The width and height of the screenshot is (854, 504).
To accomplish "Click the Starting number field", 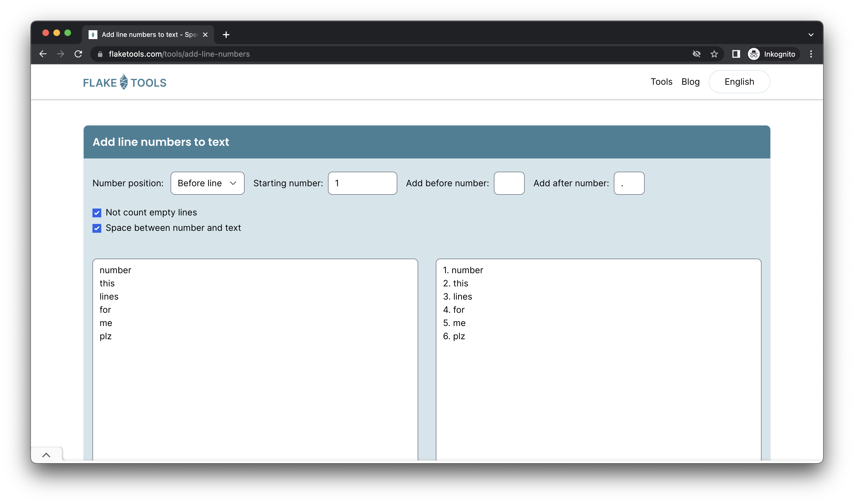I will point(362,183).
